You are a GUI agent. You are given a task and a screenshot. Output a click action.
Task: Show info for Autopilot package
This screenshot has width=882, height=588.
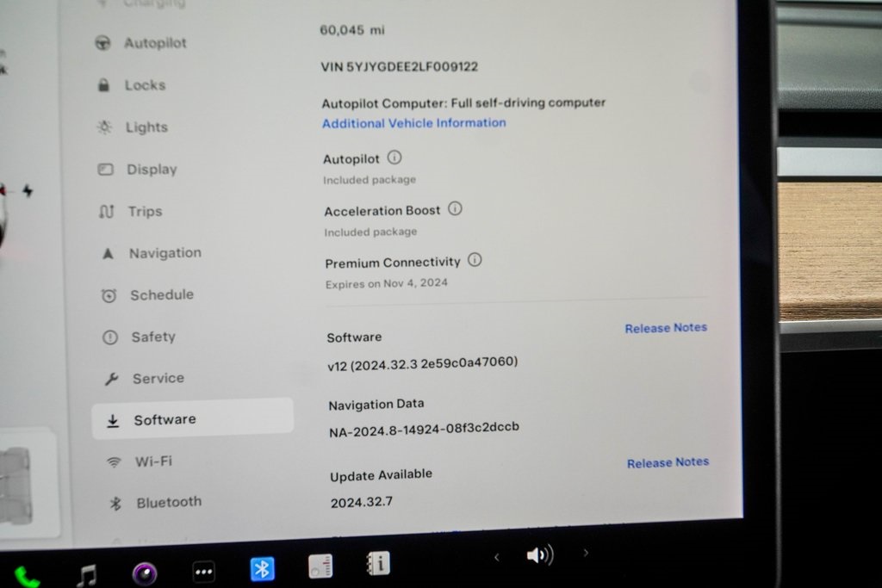point(394,158)
